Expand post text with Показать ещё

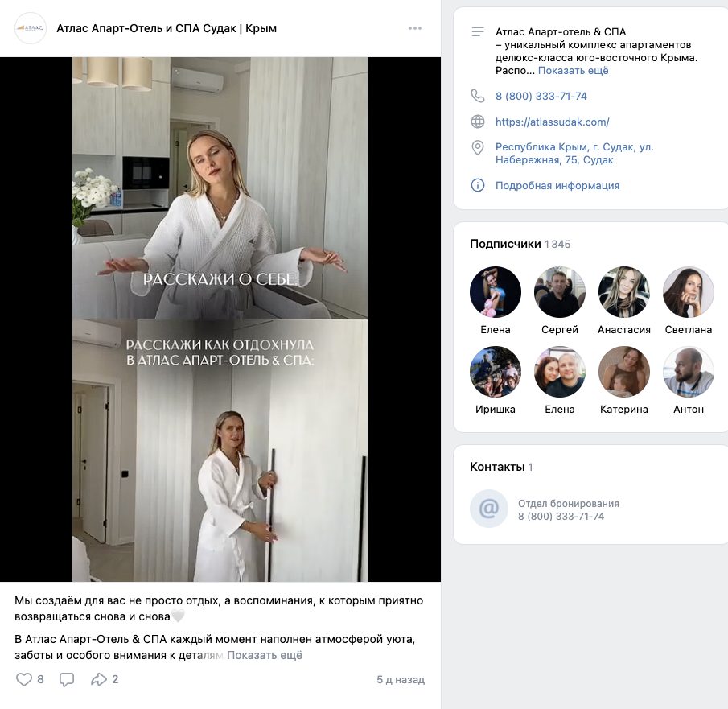[265, 655]
